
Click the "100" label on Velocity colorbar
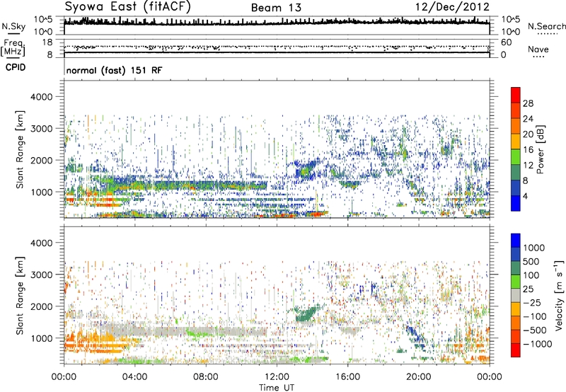531,275
